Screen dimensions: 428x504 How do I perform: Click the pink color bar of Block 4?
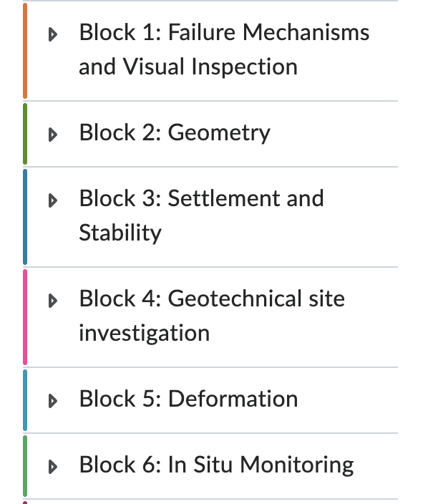pyautogui.click(x=25, y=317)
